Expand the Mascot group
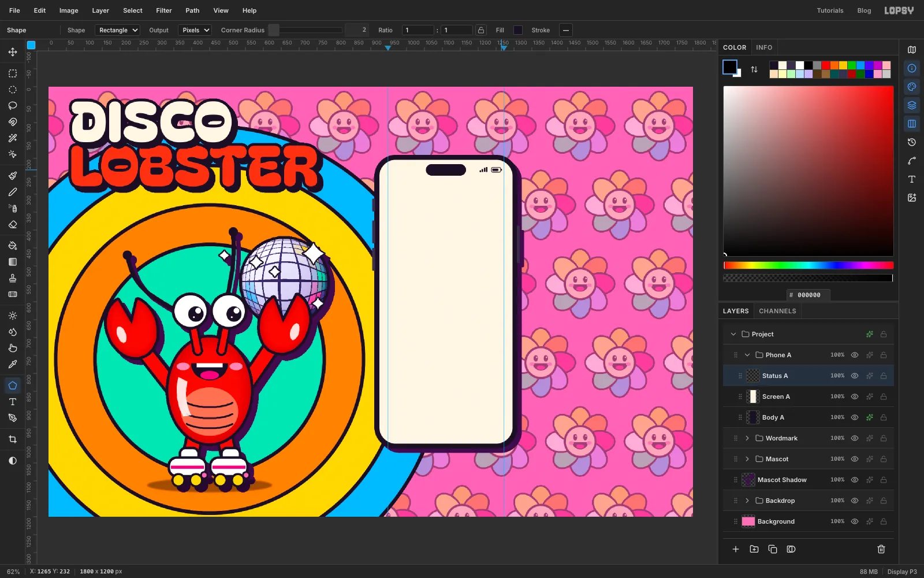 tap(747, 459)
